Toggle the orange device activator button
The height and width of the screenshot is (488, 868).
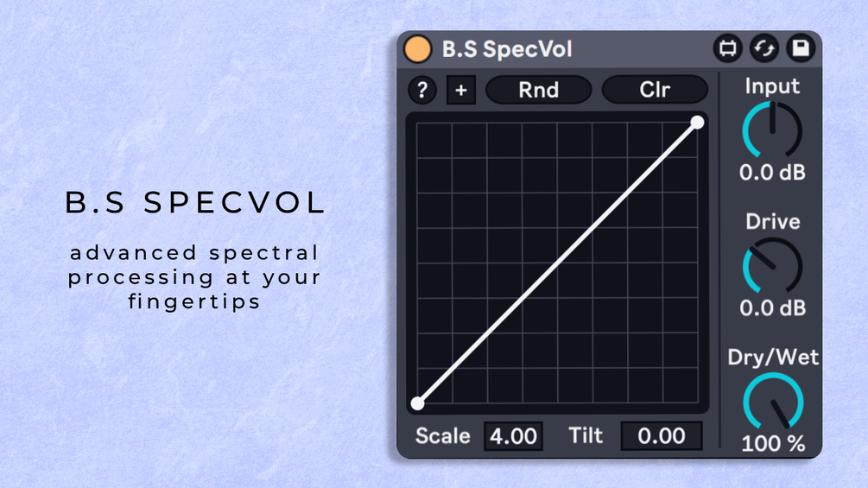(x=418, y=49)
